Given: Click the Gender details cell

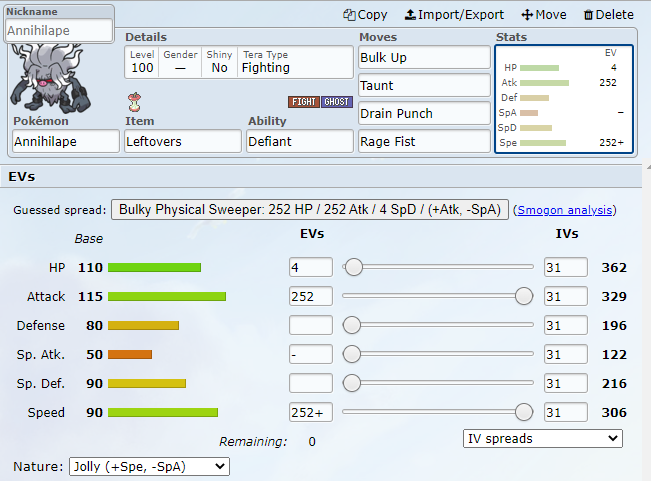Looking at the screenshot, I should point(180,62).
